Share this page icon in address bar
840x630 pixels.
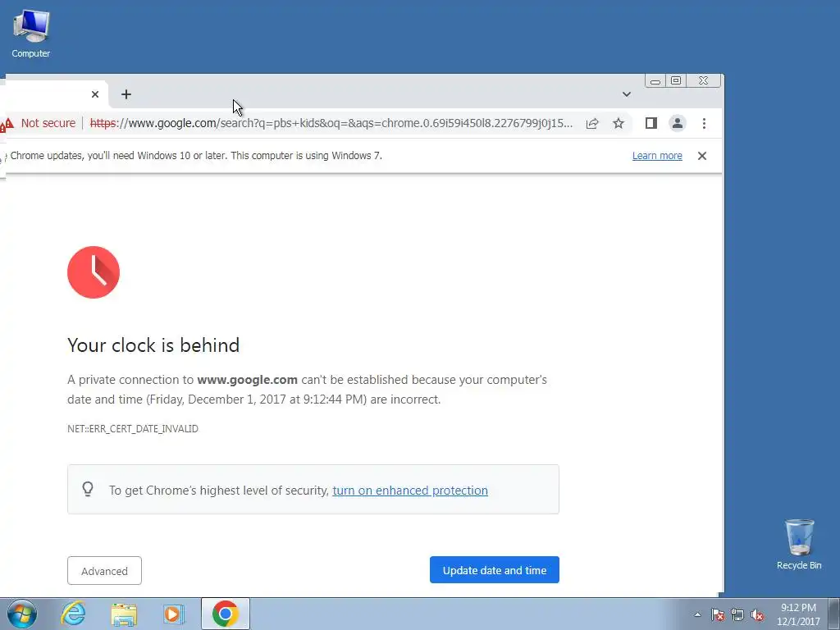[592, 124]
